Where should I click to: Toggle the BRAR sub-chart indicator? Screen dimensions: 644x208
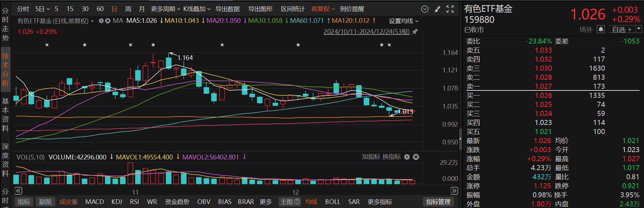(x=246, y=202)
